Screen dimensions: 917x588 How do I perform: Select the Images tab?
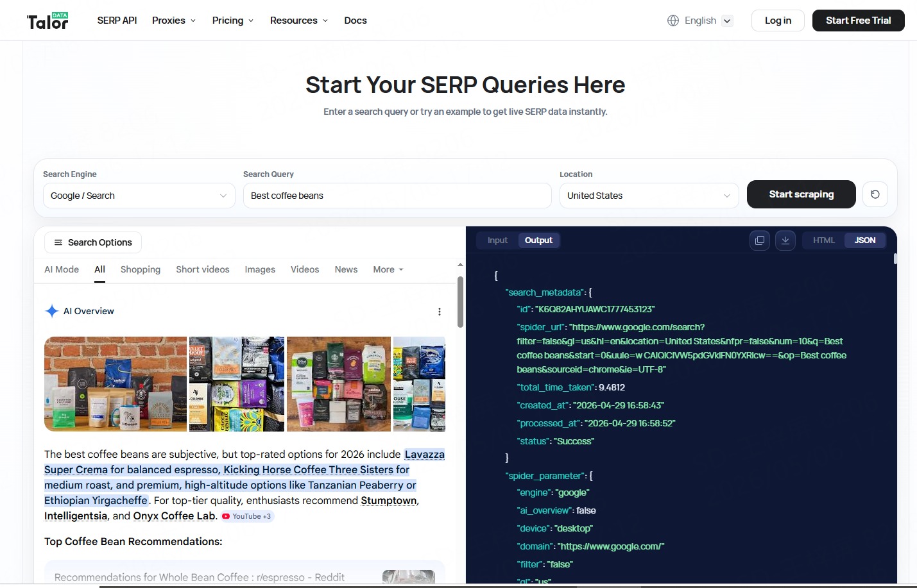(x=260, y=269)
